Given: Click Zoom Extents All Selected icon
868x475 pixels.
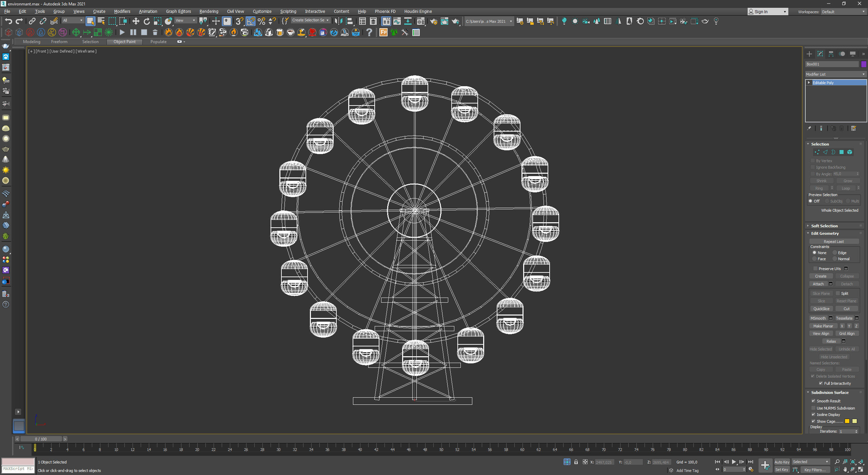Looking at the screenshot, I should click(861, 462).
